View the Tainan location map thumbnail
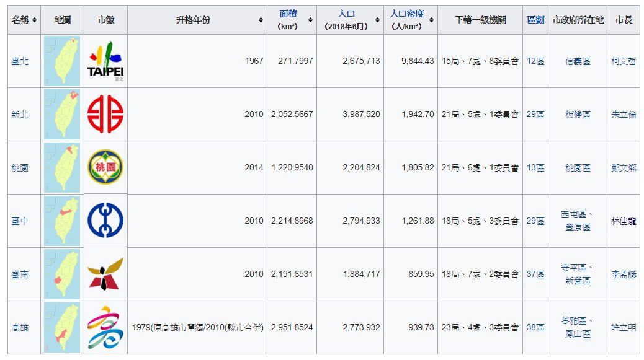Viewport: 644px width, 360px height. click(x=62, y=274)
